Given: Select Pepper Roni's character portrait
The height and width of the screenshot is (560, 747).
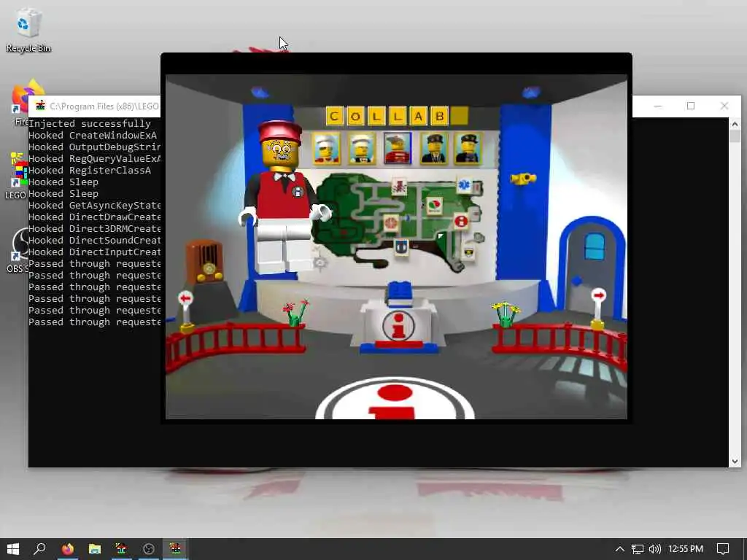Looking at the screenshot, I should (x=398, y=149).
